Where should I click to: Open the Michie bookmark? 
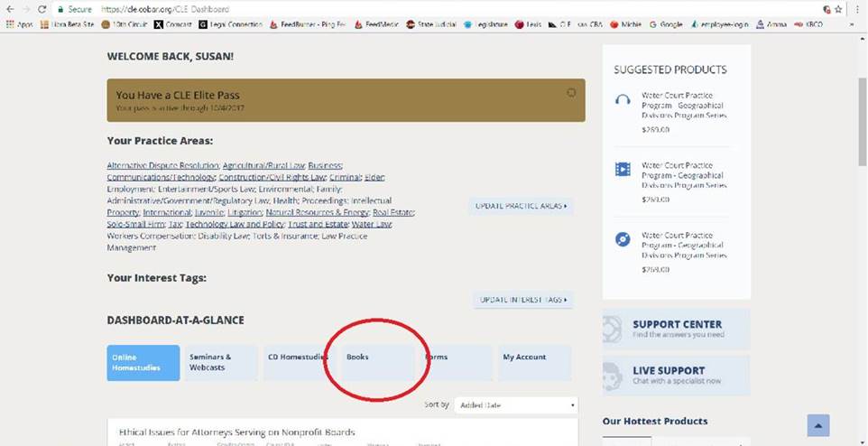point(625,24)
